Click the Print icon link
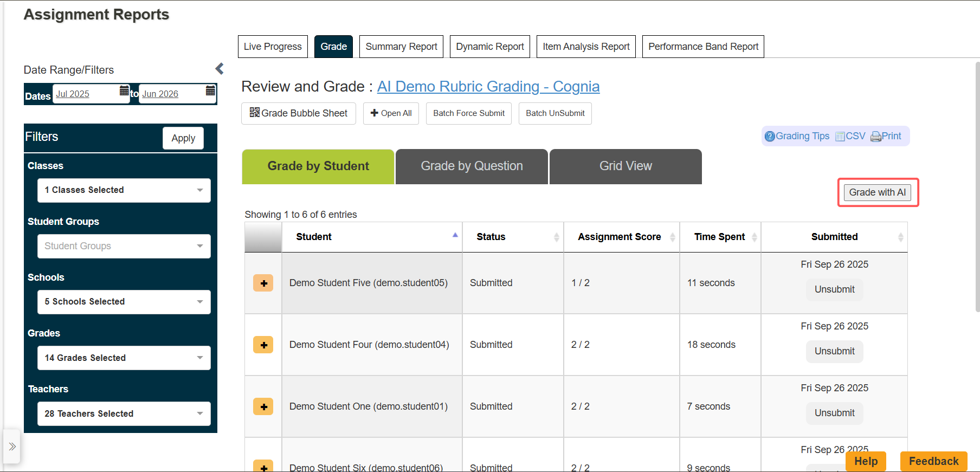 click(875, 137)
